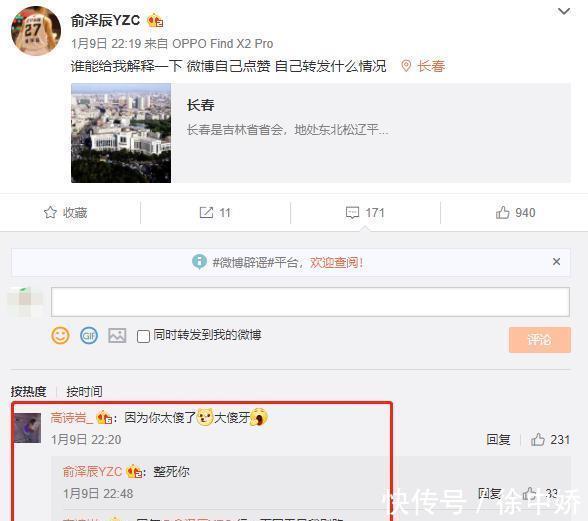Viewport: 588px width, 521px height.
Task: Click the post text 谁能给我解释一下
Action: (x=126, y=66)
